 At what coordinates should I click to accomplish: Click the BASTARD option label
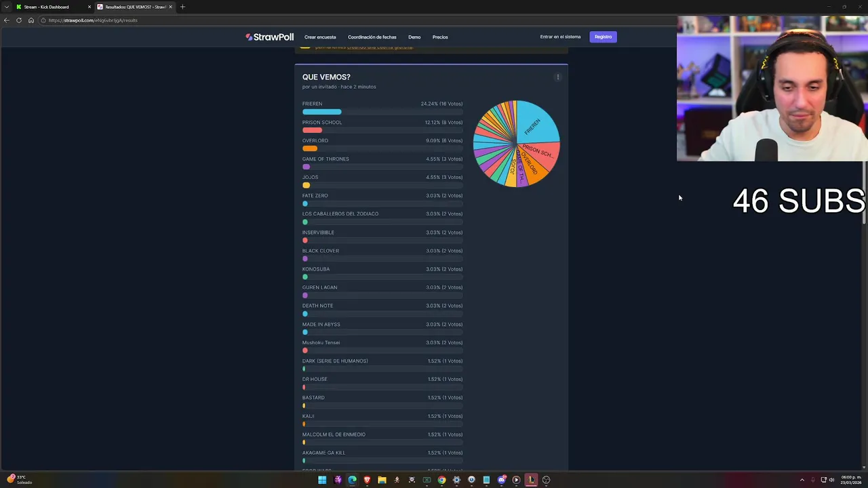click(313, 398)
